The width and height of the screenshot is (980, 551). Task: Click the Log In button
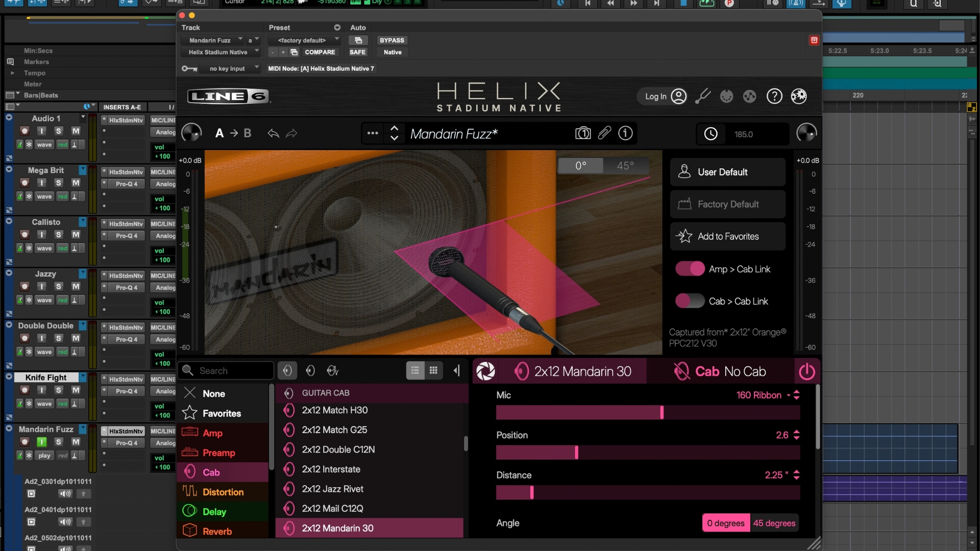662,96
